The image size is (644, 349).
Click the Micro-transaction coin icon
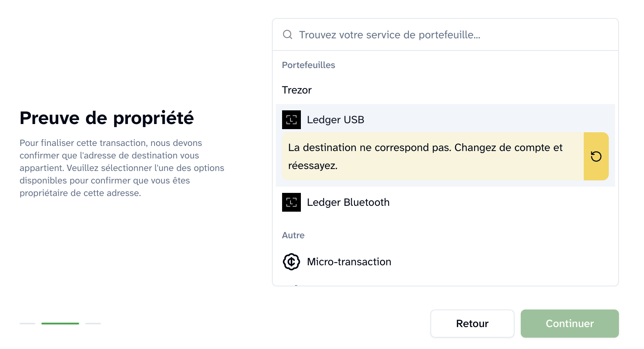tap(291, 262)
